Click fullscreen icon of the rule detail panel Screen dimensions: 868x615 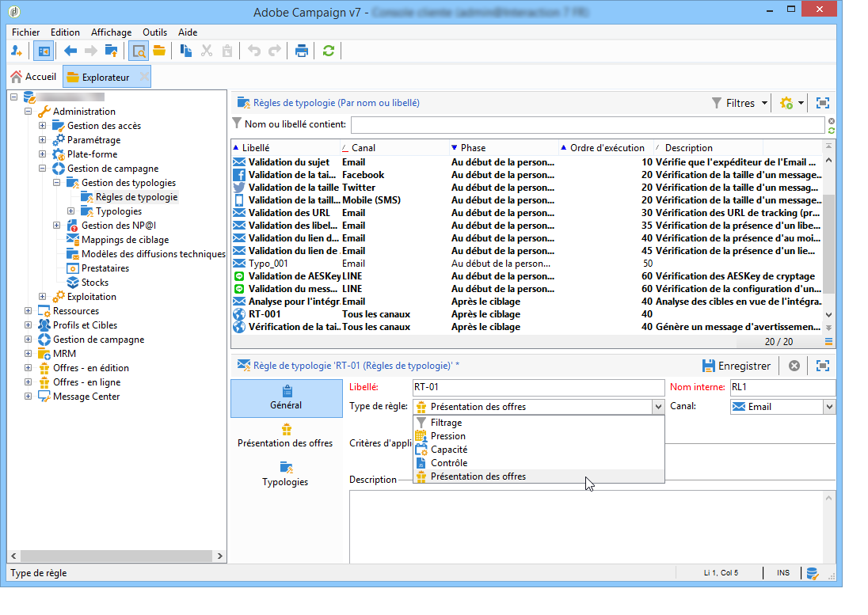823,366
